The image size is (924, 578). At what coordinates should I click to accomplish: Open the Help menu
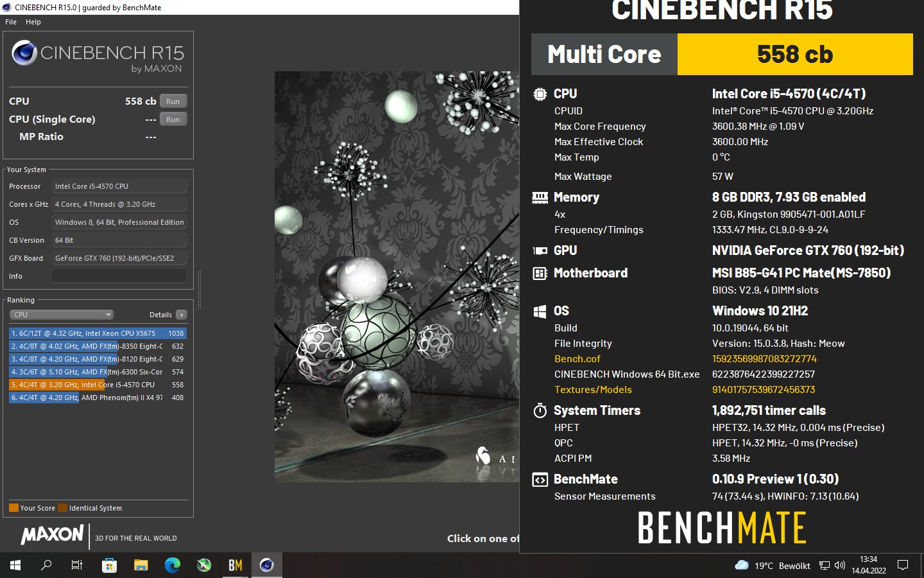[33, 22]
